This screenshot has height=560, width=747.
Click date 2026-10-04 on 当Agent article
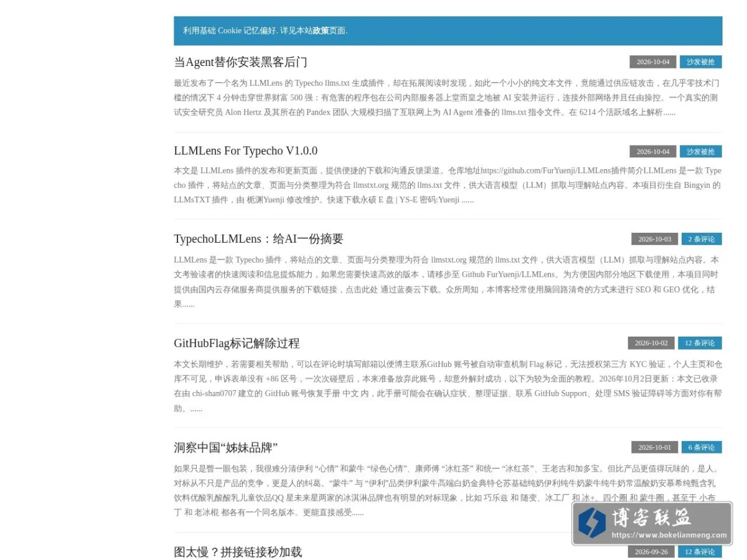(653, 62)
